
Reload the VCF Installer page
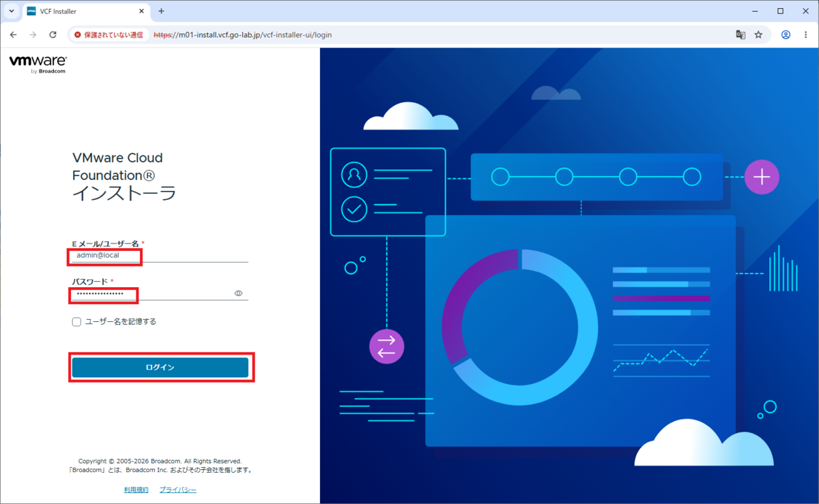(53, 35)
